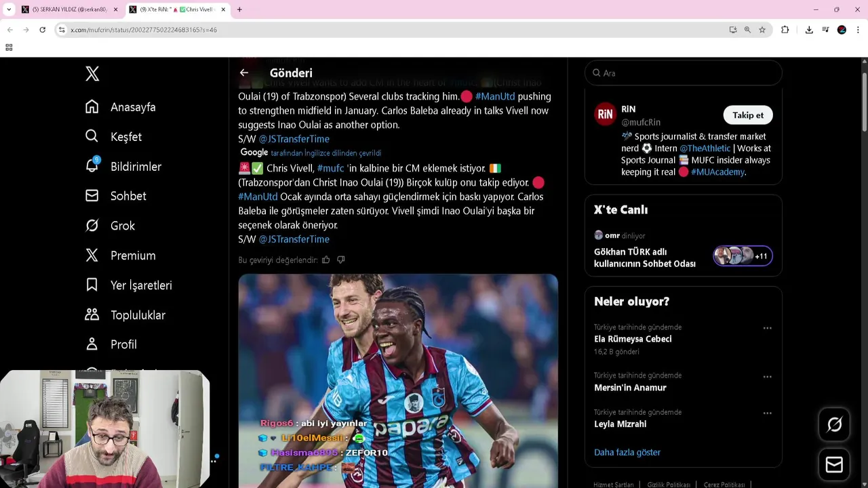
Task: Open Keşfet search icon in sidebar
Action: tap(92, 136)
